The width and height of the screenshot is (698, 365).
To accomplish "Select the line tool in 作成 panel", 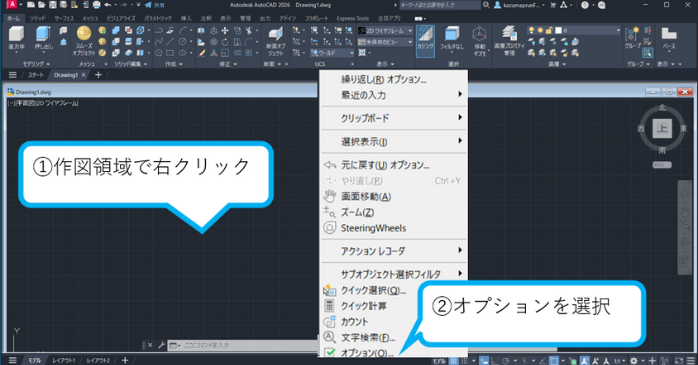I will pyautogui.click(x=170, y=42).
